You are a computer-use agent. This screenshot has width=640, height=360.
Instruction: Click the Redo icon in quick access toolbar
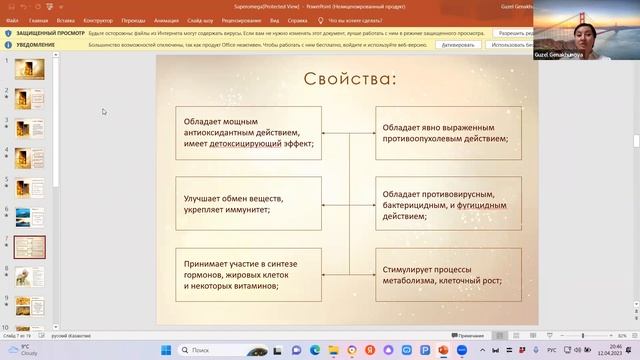click(x=38, y=7)
